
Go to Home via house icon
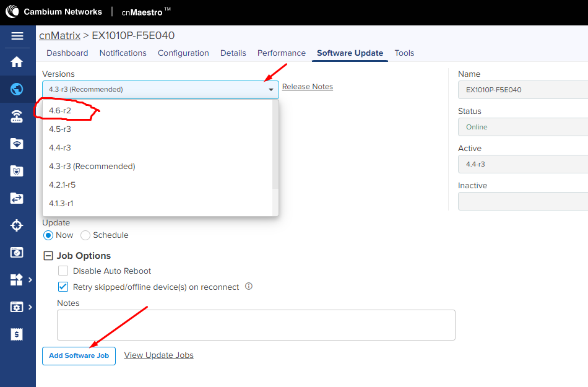click(x=17, y=62)
